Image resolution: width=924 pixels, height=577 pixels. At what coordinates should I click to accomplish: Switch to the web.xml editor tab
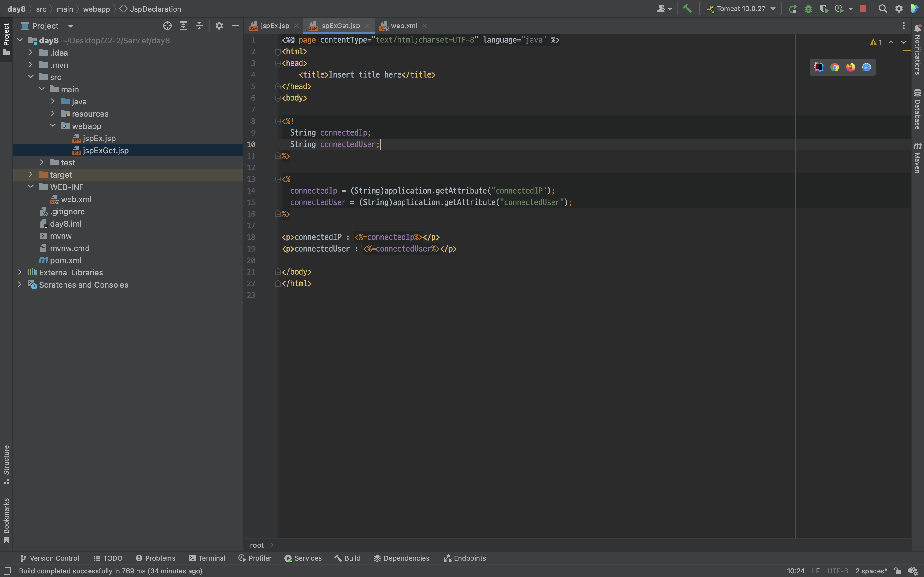pos(404,26)
